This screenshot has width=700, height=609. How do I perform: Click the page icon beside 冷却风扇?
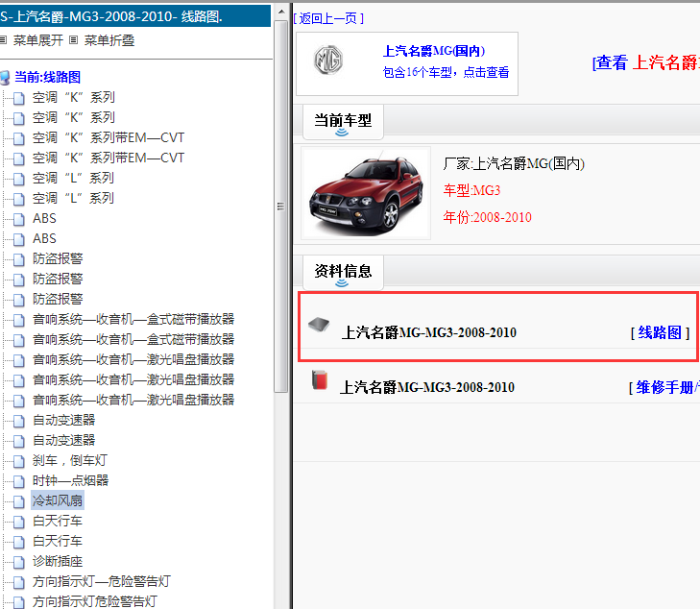click(x=19, y=501)
